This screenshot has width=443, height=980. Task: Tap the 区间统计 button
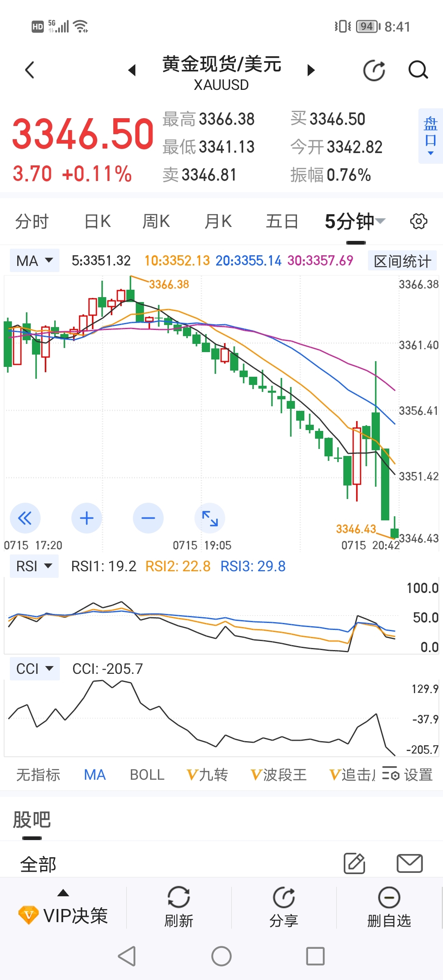click(x=402, y=261)
